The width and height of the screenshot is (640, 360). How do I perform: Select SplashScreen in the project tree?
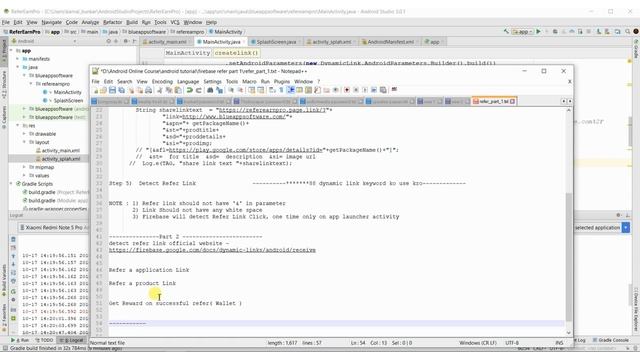[68, 100]
